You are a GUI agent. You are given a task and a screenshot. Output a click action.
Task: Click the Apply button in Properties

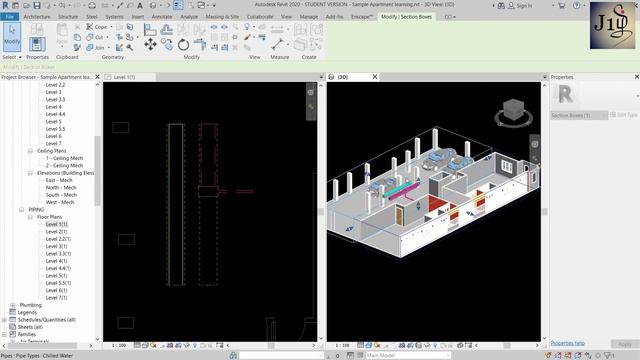(624, 344)
